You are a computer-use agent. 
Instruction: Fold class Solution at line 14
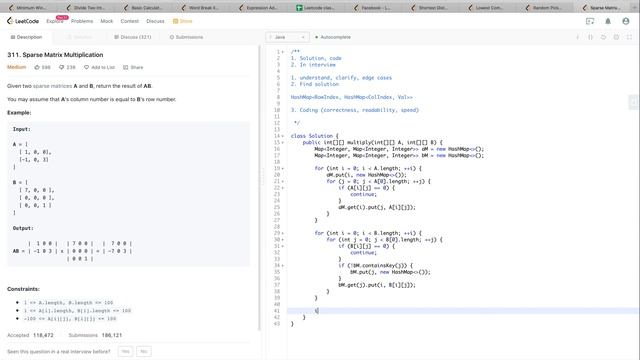coord(283,136)
